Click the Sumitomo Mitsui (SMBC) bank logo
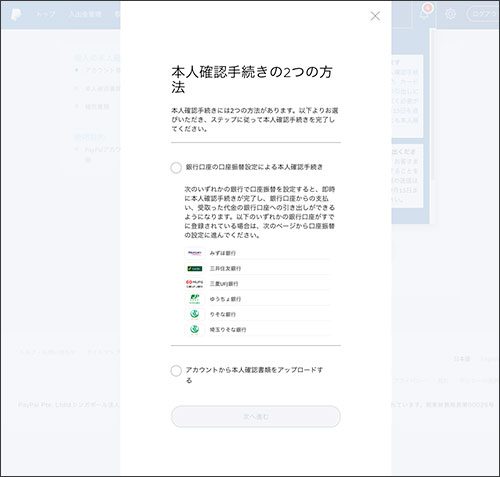Image resolution: width=500 pixels, height=477 pixels. click(195, 268)
